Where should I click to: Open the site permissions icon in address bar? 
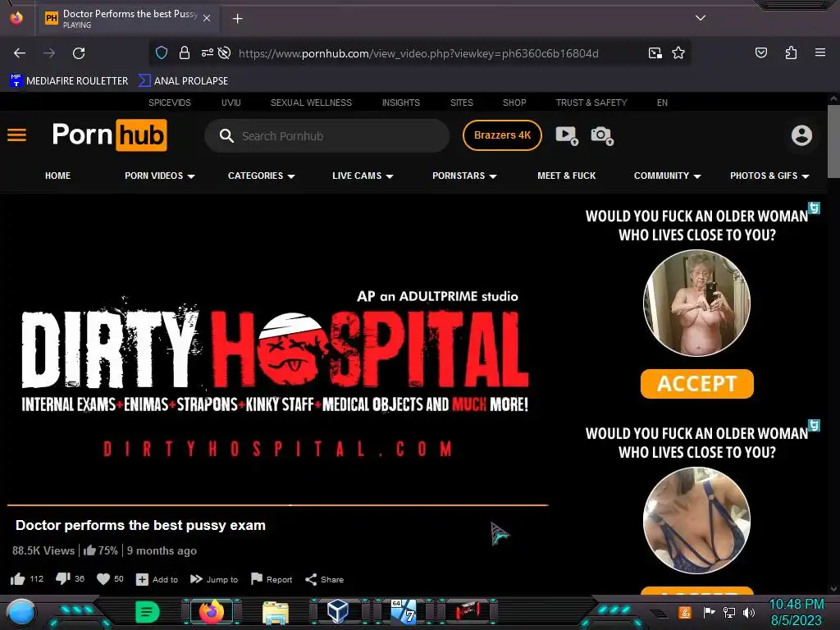tap(208, 52)
